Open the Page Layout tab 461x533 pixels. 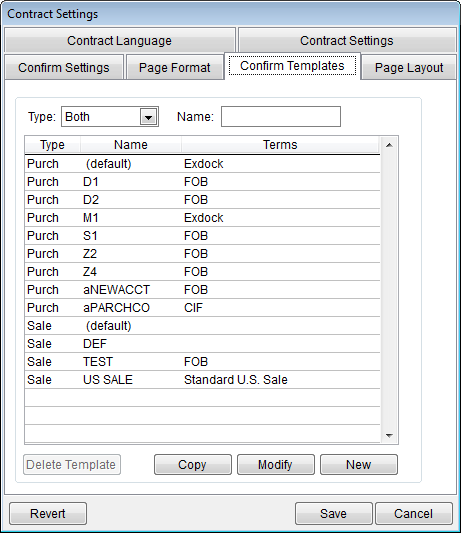point(409,67)
